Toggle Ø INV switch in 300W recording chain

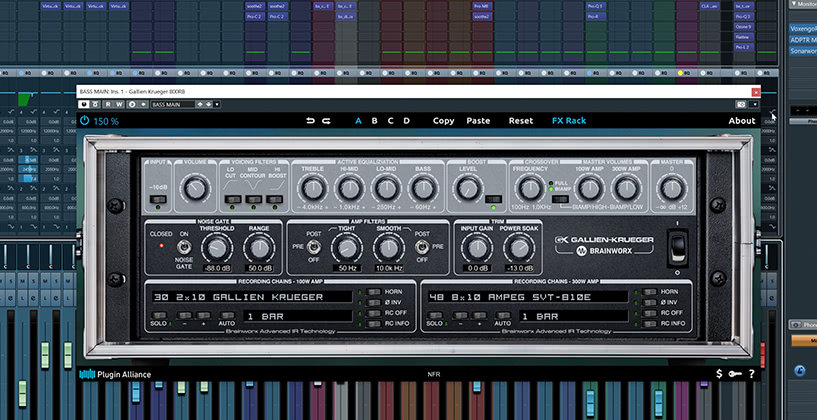pos(650,302)
